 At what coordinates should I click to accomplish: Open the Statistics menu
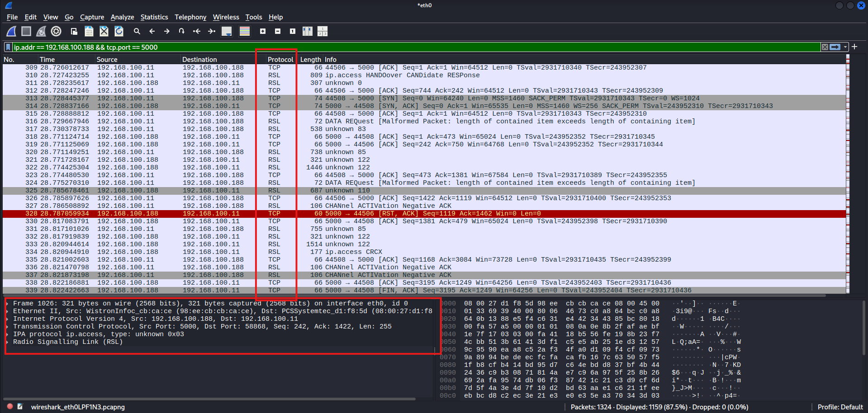pyautogui.click(x=154, y=17)
